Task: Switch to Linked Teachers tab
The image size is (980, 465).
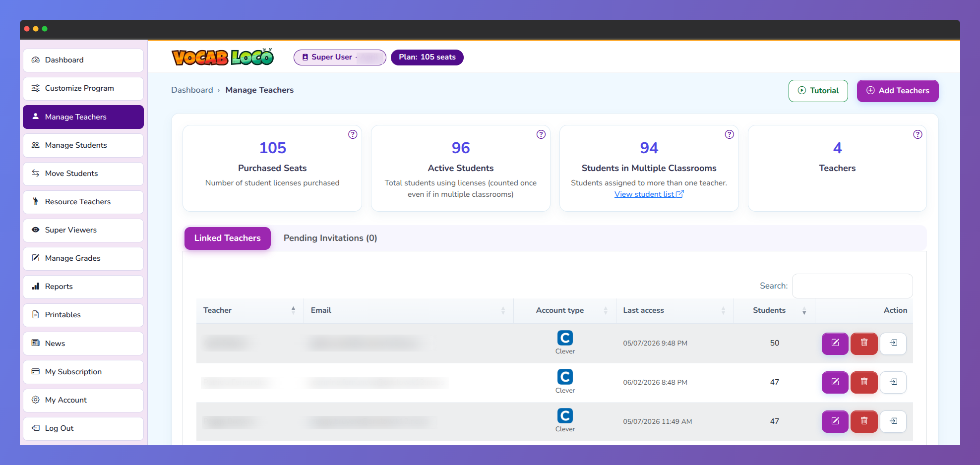Action: pyautogui.click(x=228, y=238)
